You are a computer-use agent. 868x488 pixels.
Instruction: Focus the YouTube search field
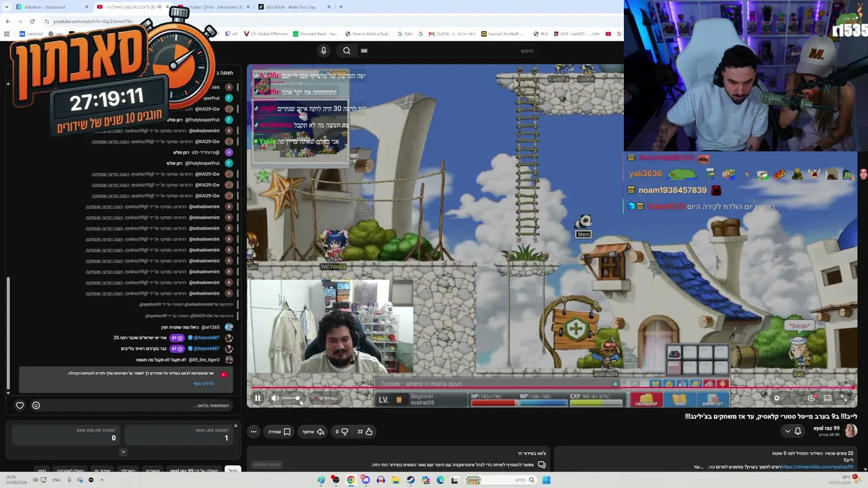pos(449,51)
